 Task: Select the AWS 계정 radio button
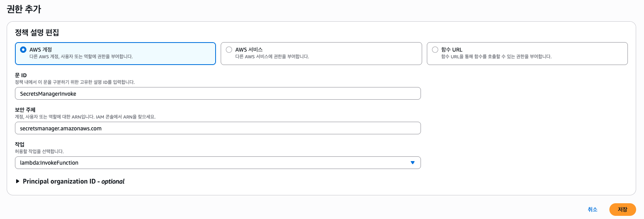[x=23, y=50]
